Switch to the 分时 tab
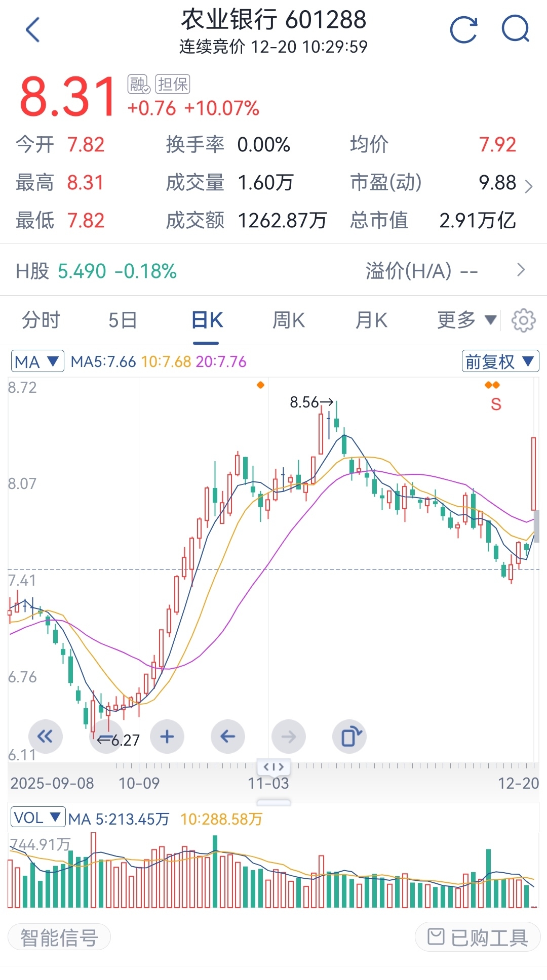The image size is (547, 980). coord(41,320)
